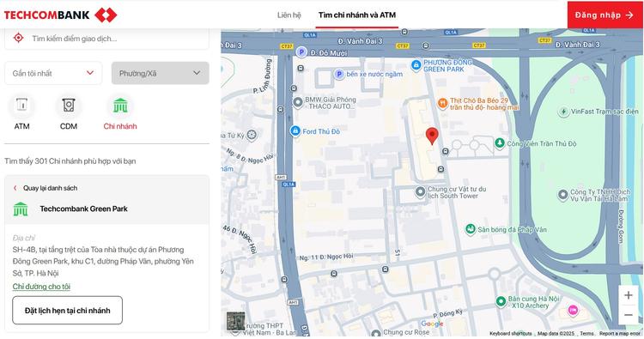Click Sân bóng đá Pháp Vân marker
Screen dimensions: 644x339
pyautogui.click(x=471, y=229)
